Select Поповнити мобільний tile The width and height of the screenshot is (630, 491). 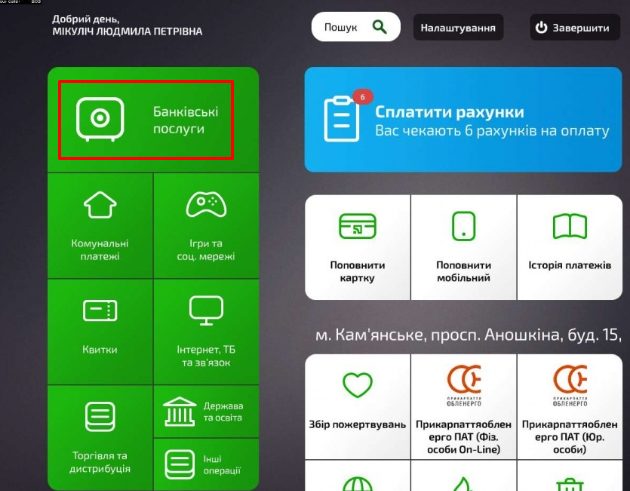point(463,246)
